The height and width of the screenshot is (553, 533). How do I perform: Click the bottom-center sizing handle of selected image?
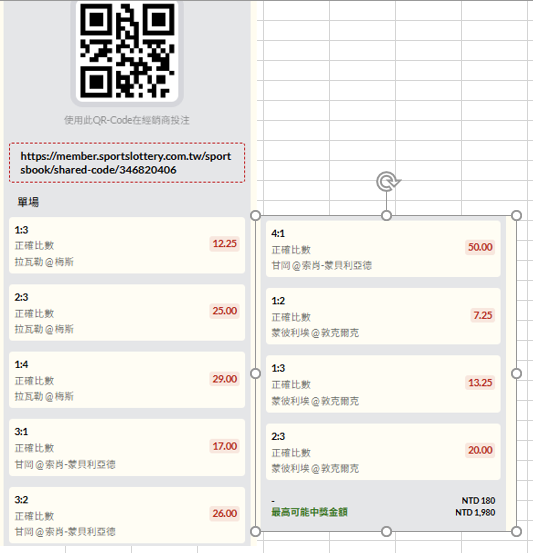pyautogui.click(x=387, y=531)
